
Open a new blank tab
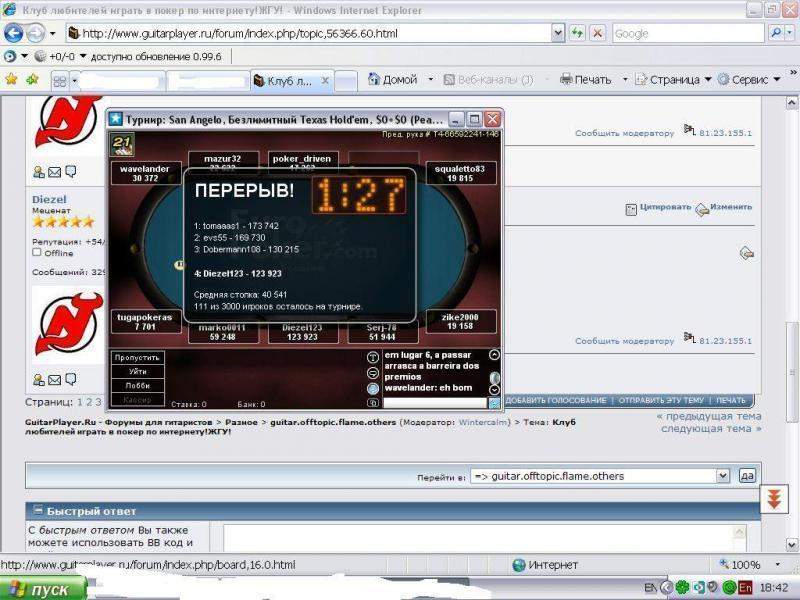tap(346, 81)
